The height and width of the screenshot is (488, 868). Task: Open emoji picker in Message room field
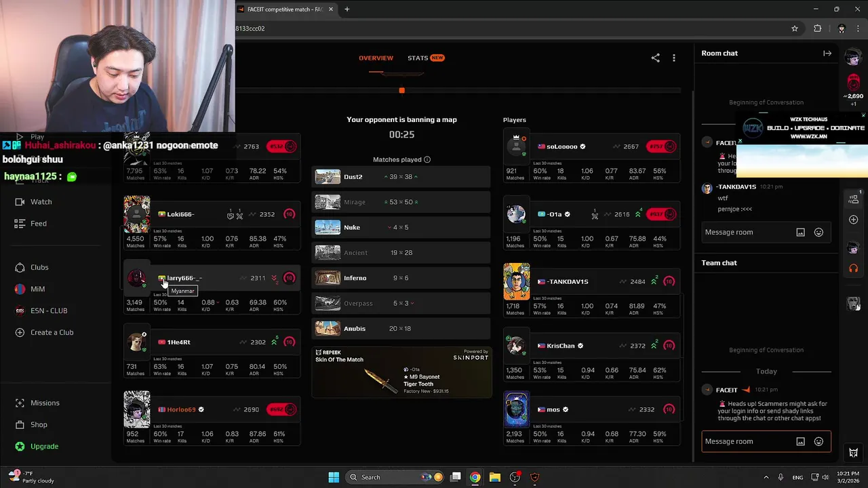(x=818, y=232)
